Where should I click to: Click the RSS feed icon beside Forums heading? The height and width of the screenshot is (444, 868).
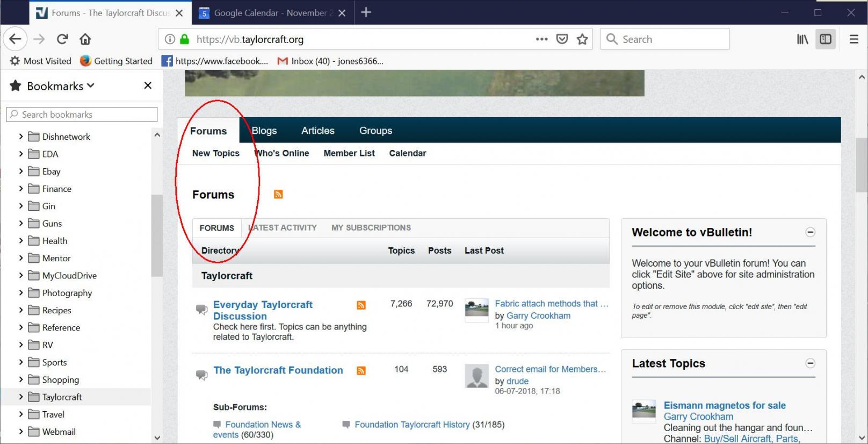(278, 195)
